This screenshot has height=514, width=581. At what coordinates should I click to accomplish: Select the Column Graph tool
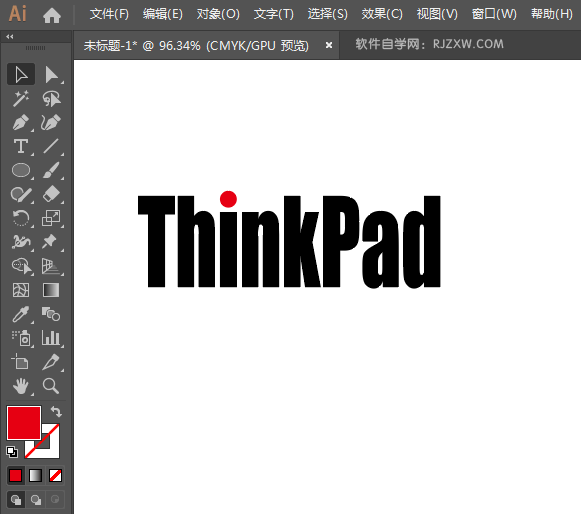pos(51,338)
